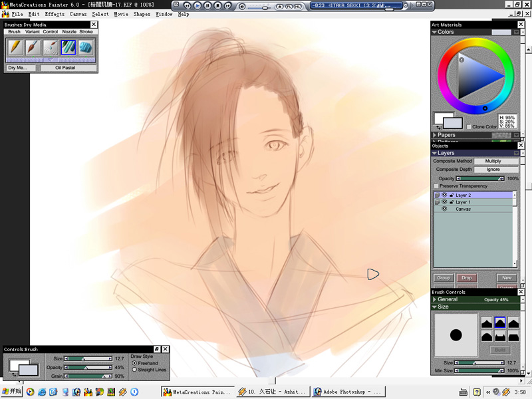Open the media player PL playlist button
532x399 pixels.
click(x=289, y=6)
